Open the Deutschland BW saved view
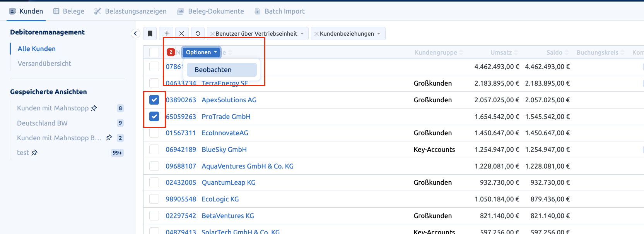 42,123
